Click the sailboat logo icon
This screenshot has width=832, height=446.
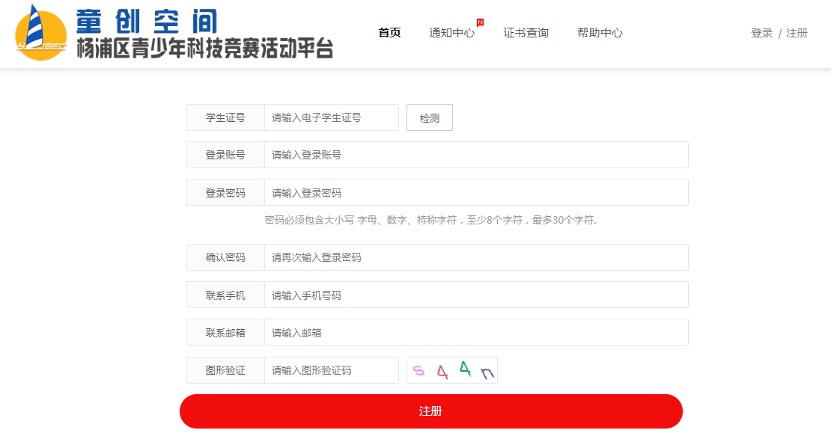coord(41,32)
